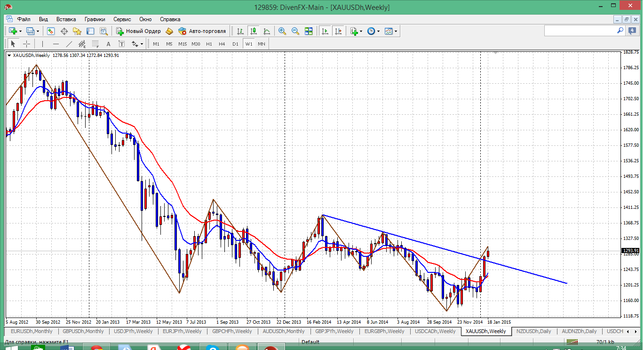The width and height of the screenshot is (644, 350).
Task: Expand the new chart dropdown arrow
Action: (x=20, y=31)
